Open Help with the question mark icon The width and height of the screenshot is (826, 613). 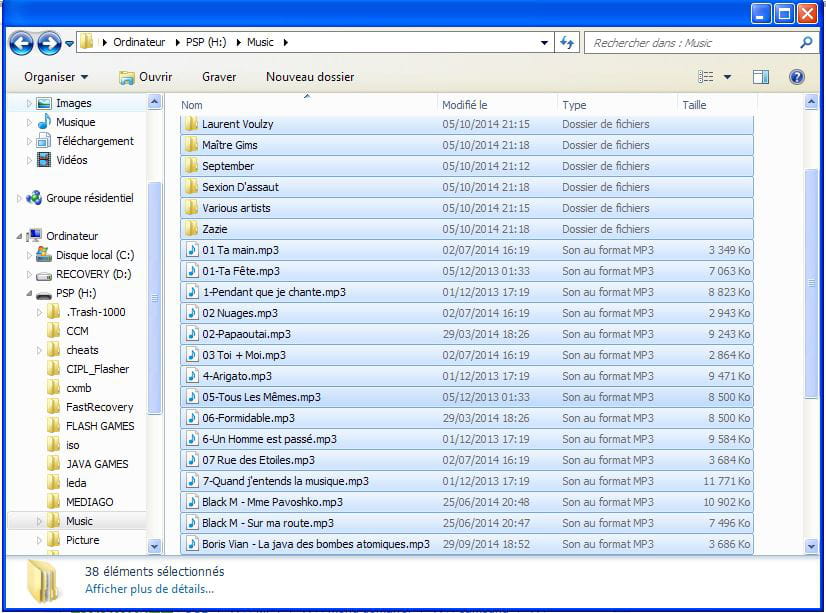[796, 77]
